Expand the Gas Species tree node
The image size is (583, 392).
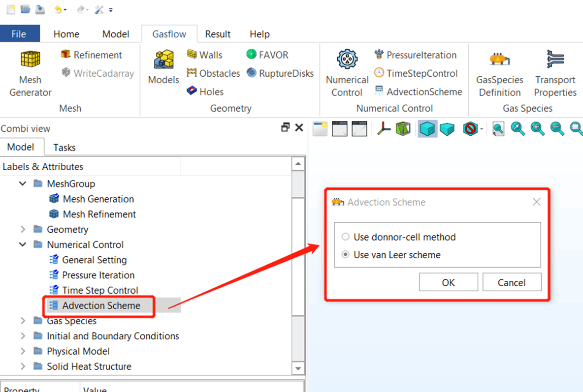click(x=23, y=321)
